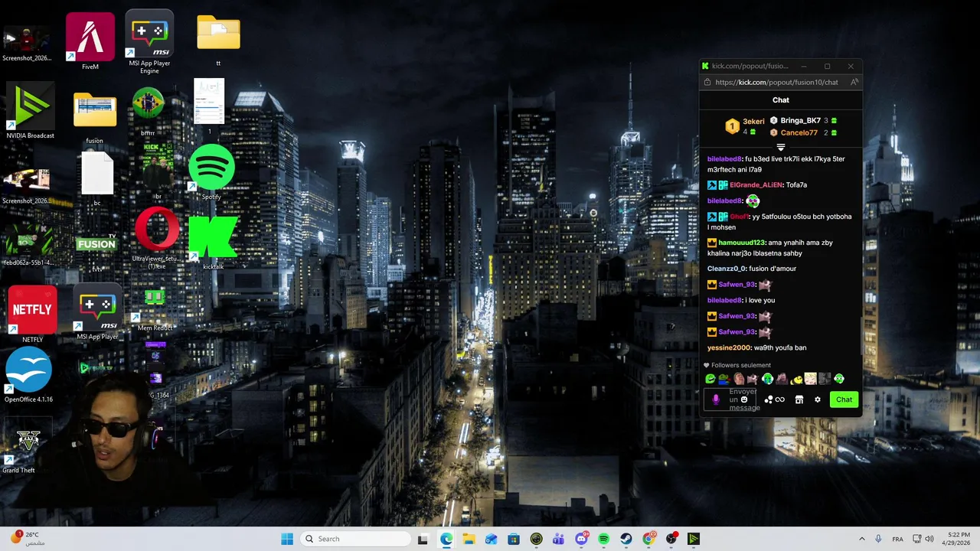The width and height of the screenshot is (980, 551).
Task: Open the febd062a-55b1 image file
Action: coord(28,245)
